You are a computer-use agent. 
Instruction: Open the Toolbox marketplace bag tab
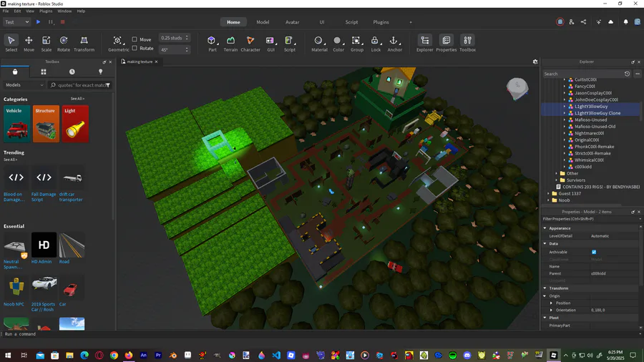pos(15,72)
